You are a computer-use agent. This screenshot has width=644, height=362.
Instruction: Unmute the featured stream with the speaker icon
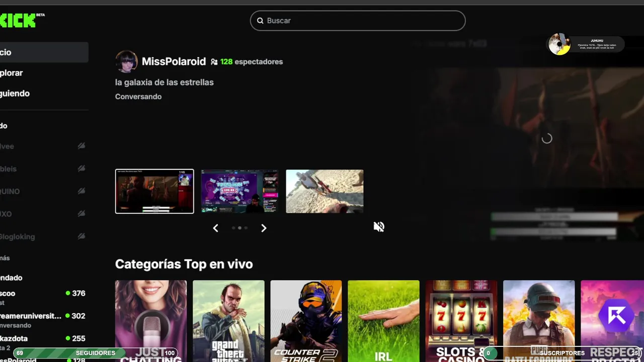(379, 227)
